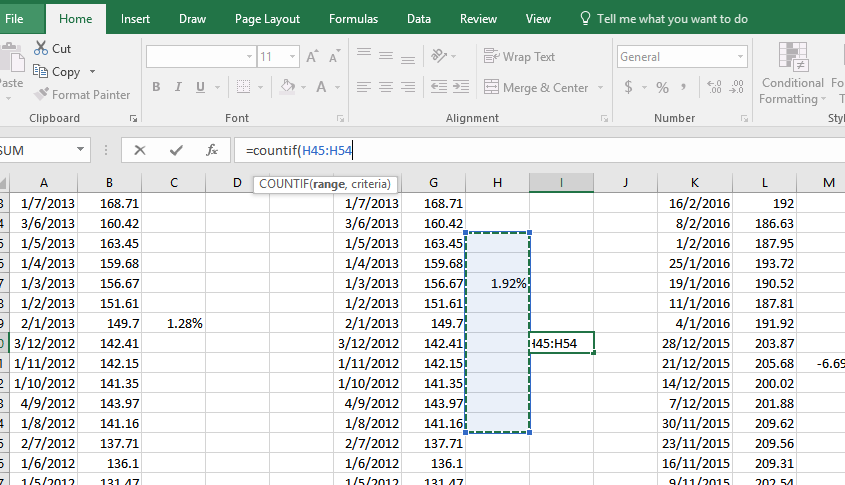Expand the General number format dropdown
This screenshot has width=845, height=485.
pyautogui.click(x=739, y=57)
